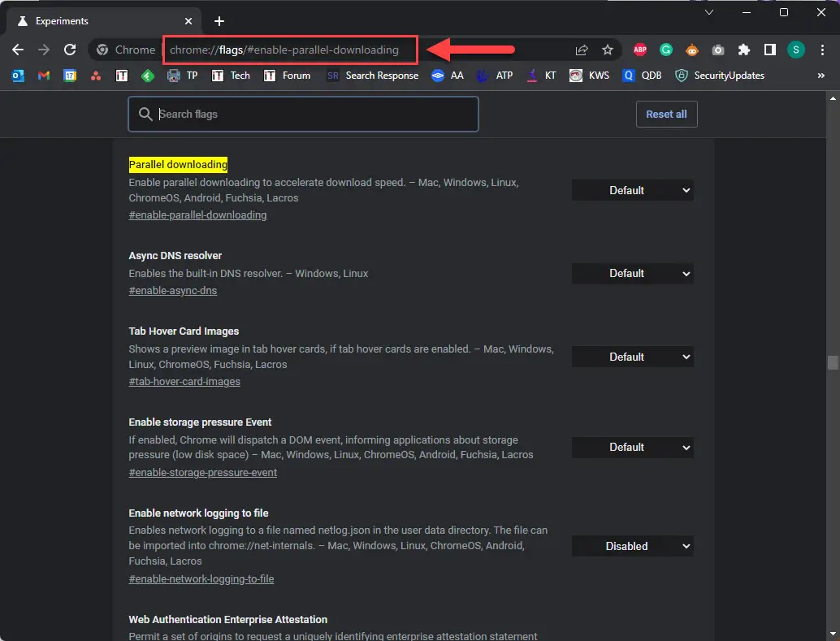Click the camera screenshot extension icon
840x641 pixels.
click(x=718, y=50)
